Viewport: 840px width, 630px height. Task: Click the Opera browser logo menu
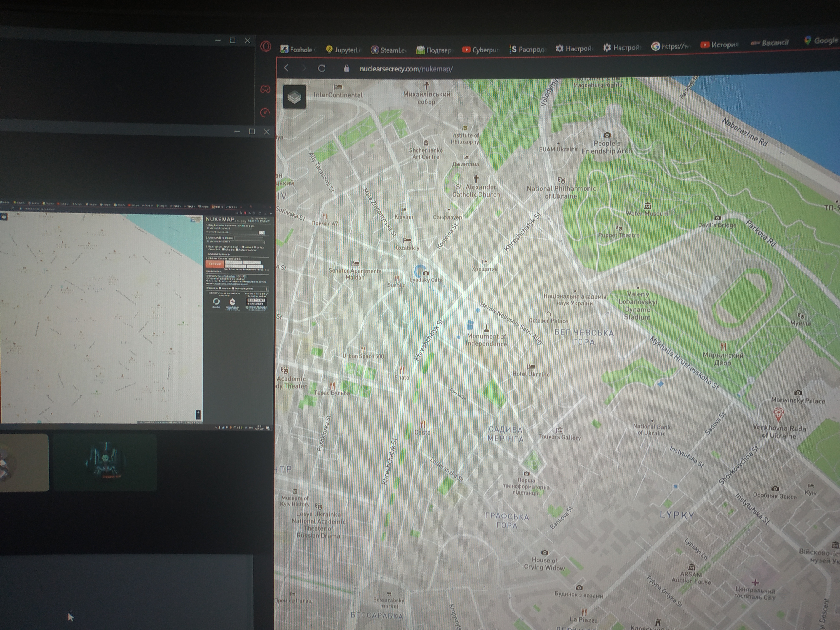(x=266, y=47)
